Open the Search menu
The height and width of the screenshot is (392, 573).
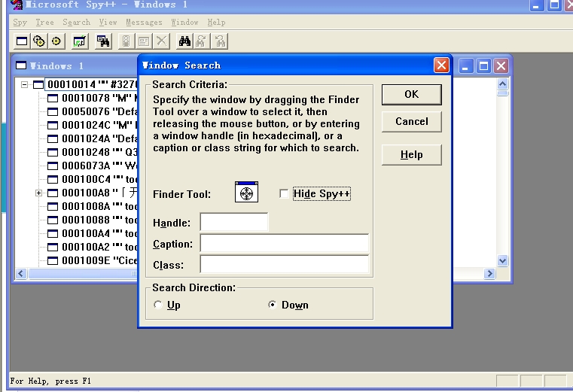[76, 23]
